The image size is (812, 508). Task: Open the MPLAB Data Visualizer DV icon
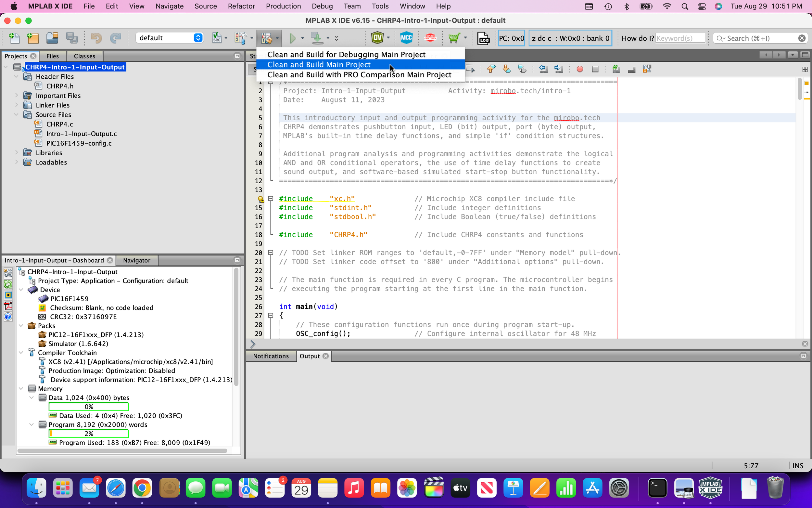377,38
